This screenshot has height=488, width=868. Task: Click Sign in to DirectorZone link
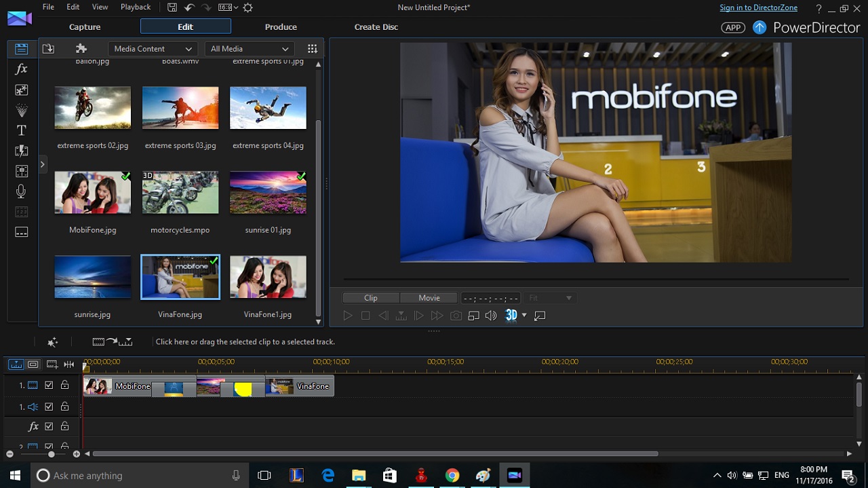pos(759,7)
